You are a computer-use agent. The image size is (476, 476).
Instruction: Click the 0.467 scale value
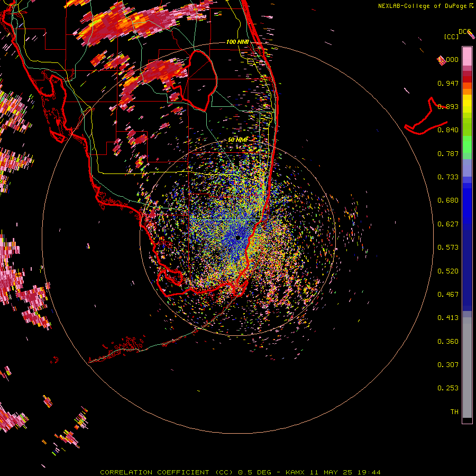(448, 295)
